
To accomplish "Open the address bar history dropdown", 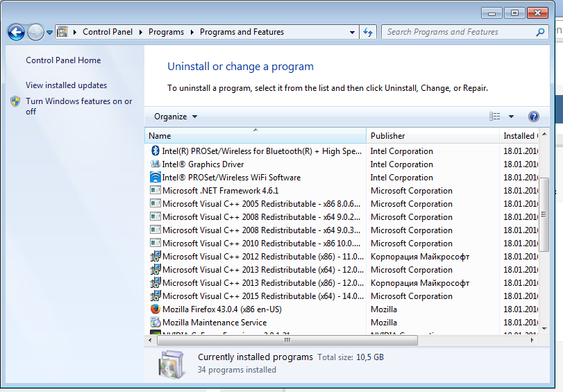I will point(353,32).
